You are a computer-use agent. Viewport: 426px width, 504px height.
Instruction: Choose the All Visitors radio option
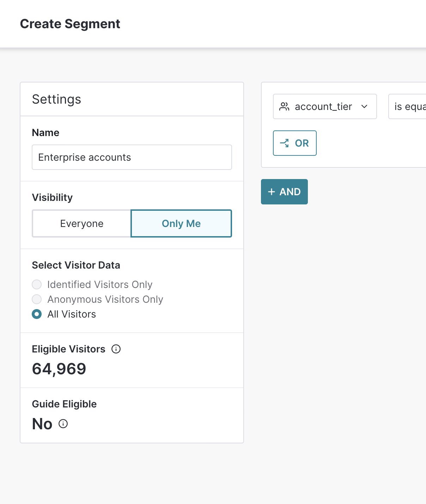[x=37, y=314]
